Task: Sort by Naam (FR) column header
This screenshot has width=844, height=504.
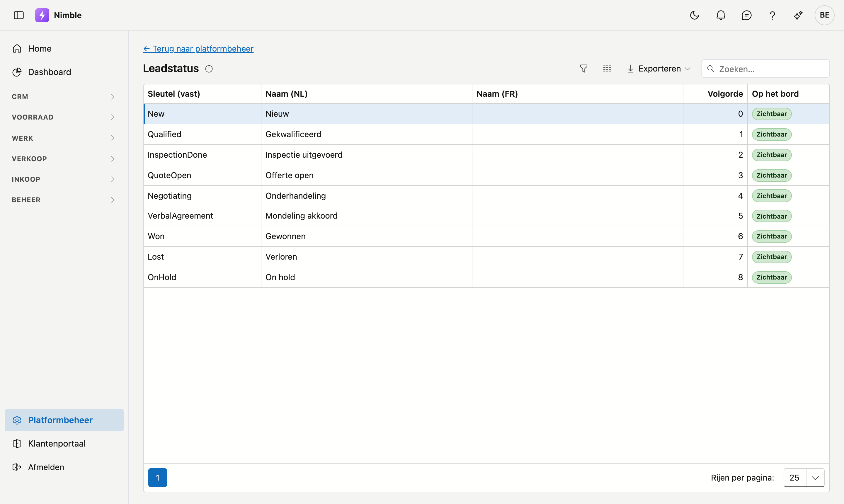Action: tap(577, 94)
